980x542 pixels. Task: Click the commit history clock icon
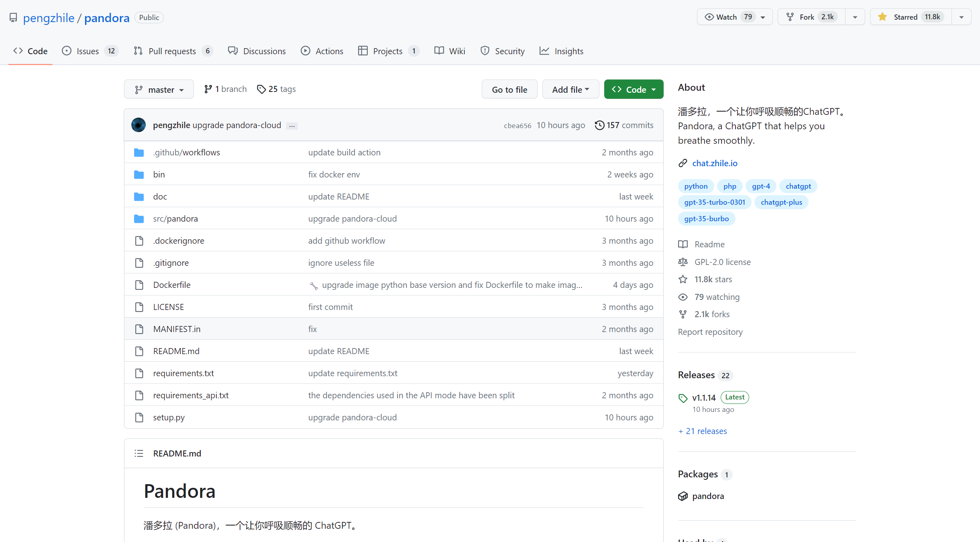pos(599,125)
